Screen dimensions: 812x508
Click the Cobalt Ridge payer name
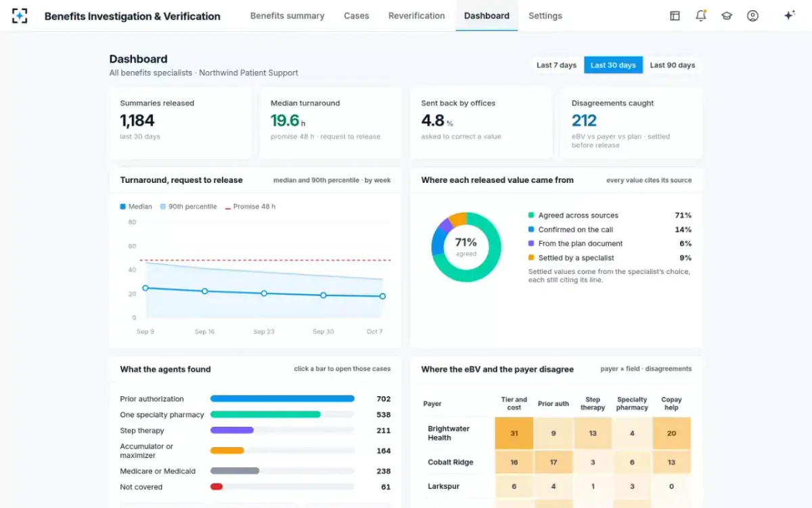(x=451, y=463)
